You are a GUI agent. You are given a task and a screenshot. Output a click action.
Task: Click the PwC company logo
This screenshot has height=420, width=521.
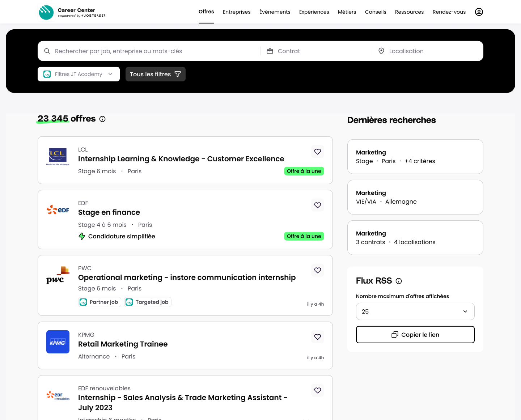coord(58,275)
